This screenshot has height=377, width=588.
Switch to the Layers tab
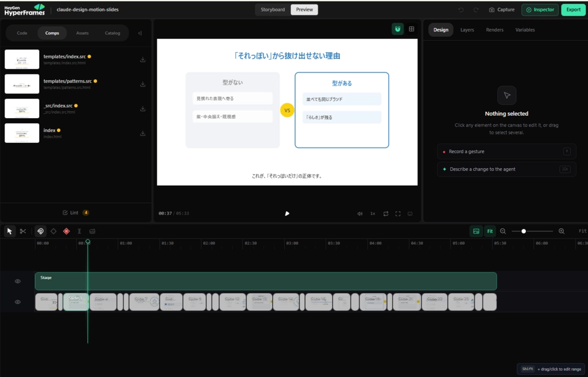pyautogui.click(x=467, y=30)
